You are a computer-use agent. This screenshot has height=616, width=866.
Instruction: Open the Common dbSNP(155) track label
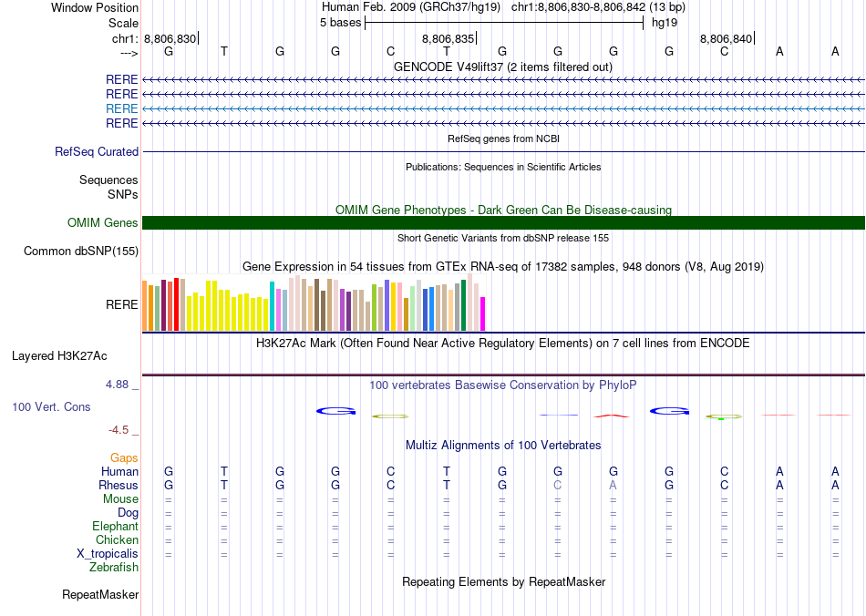coord(81,251)
